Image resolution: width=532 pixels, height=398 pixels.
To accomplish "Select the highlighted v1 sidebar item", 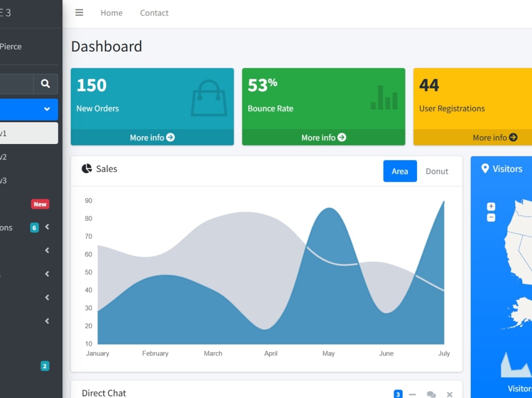I will pyautogui.click(x=29, y=133).
